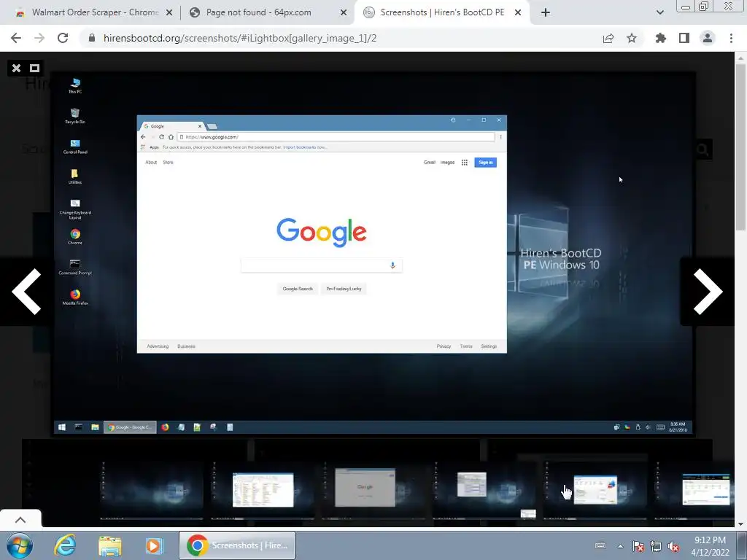Click the site lock icon in address bar
This screenshot has width=747, height=560.
click(92, 38)
